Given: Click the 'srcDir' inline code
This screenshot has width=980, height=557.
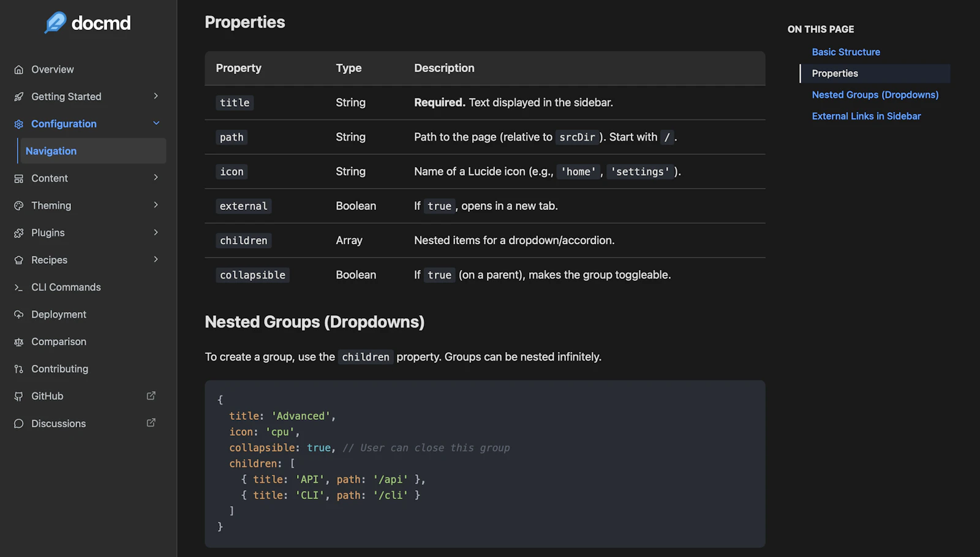Looking at the screenshot, I should 577,137.
